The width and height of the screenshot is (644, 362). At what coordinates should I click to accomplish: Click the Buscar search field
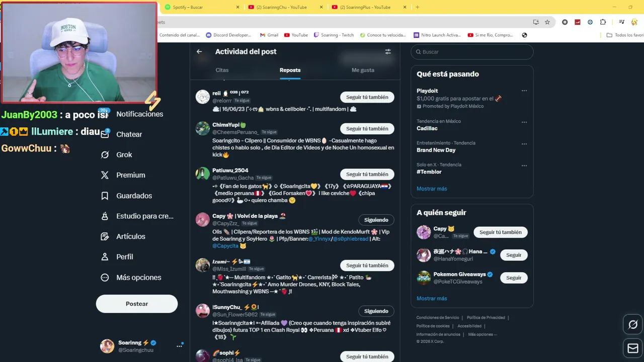[472, 52]
